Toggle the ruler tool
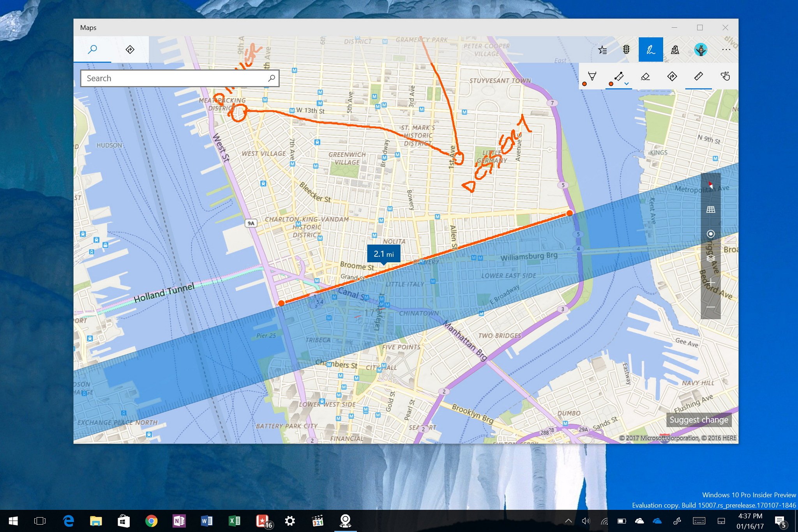Image resolution: width=798 pixels, height=532 pixels. coord(698,76)
